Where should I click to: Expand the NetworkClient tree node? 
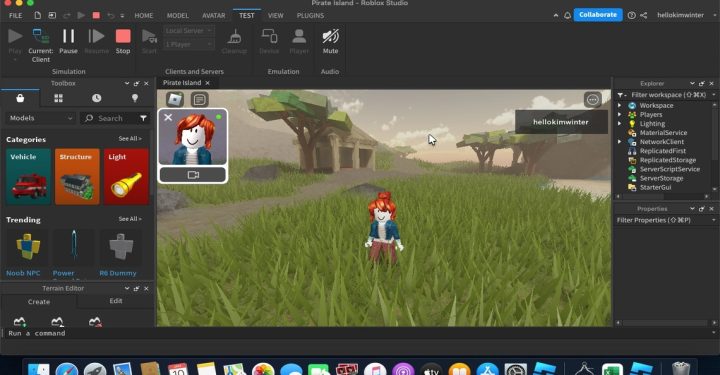pyautogui.click(x=619, y=142)
